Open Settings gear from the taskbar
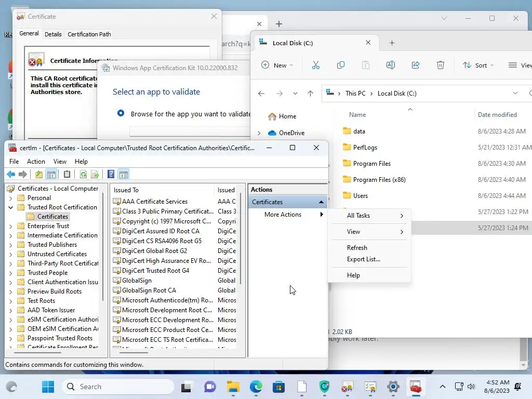532x399 pixels. [x=393, y=387]
